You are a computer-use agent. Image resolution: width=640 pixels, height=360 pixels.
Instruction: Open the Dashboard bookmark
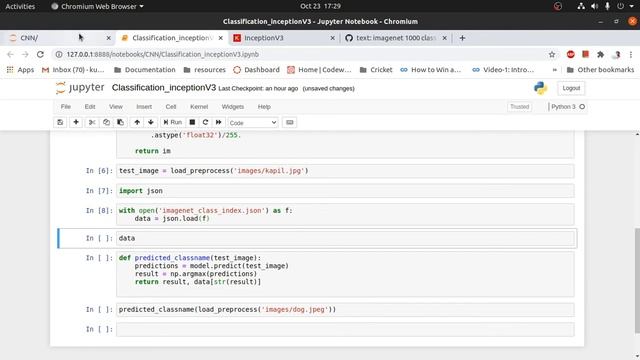coord(256,70)
